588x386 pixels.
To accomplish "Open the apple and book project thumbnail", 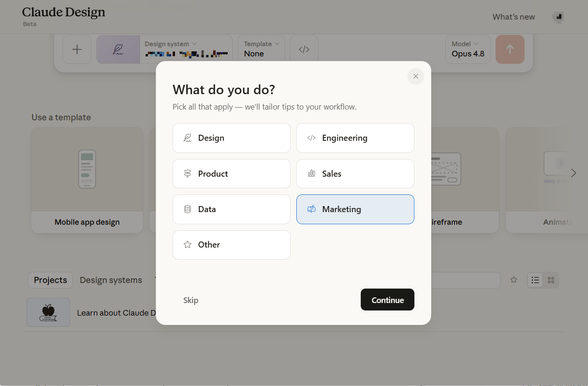I will pyautogui.click(x=49, y=312).
